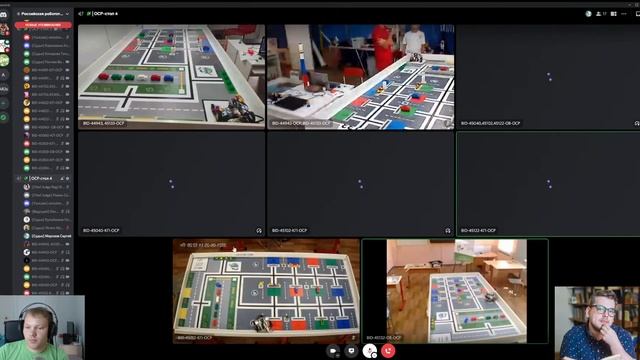This screenshot has width=640, height=360.
Task: Click the collapse arrow left of ОСР-стол 4 title
Action: click(81, 13)
